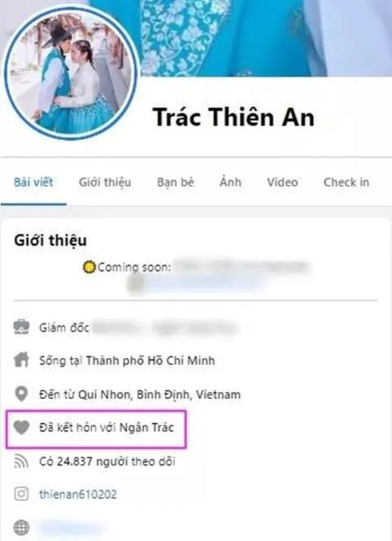The image size is (392, 541).
Task: Click the Instagram icon
Action: click(21, 494)
